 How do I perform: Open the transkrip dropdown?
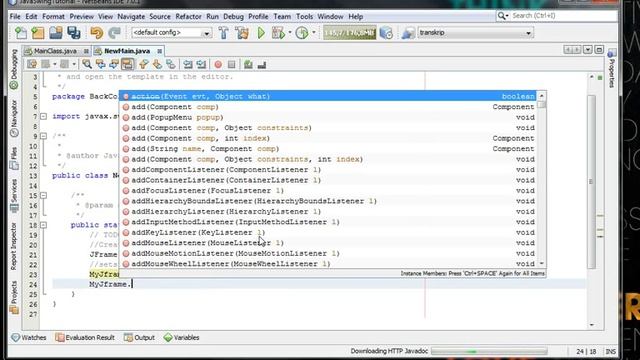pos(475,32)
